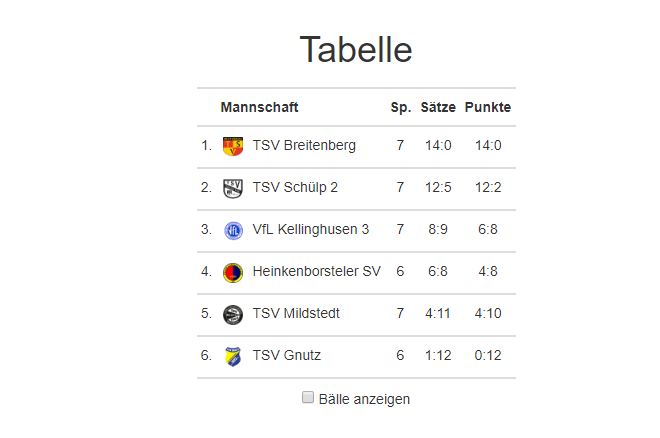660x438 pixels.
Task: Click the VfL Kellinghusen 3 blue logo
Action: (x=233, y=231)
